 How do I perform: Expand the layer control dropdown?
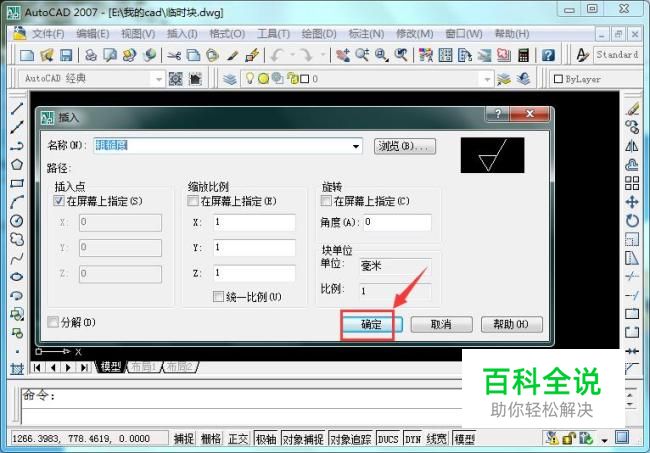[488, 79]
